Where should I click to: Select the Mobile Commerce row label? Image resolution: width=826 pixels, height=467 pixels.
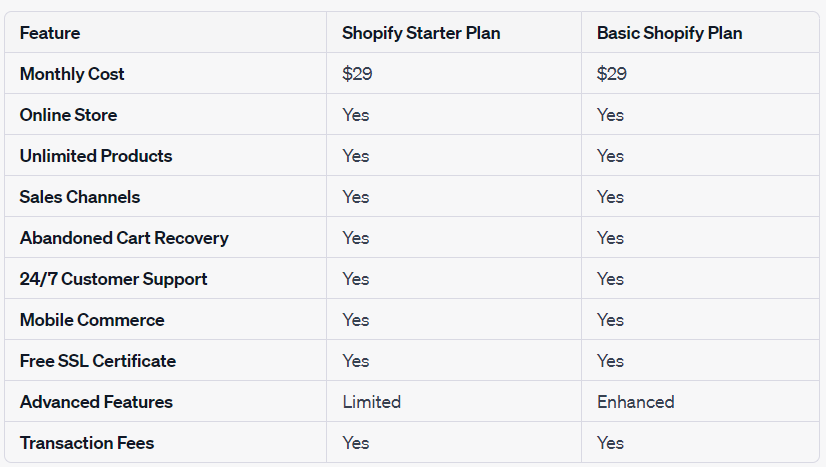click(92, 320)
